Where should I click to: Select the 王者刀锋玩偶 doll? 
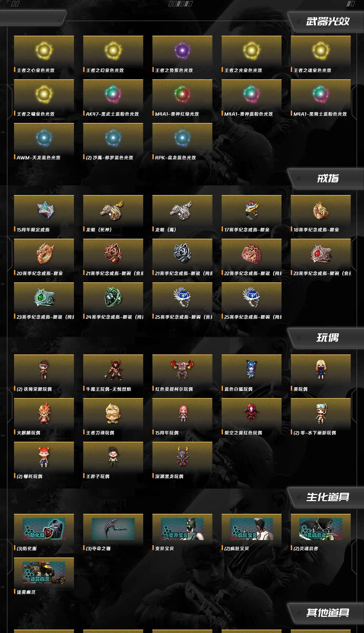click(x=113, y=413)
